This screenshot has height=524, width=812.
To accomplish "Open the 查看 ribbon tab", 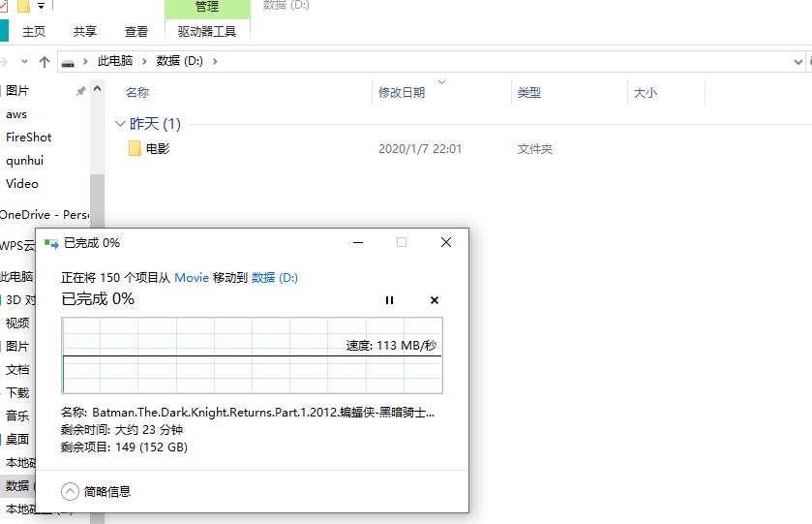I will [136, 32].
